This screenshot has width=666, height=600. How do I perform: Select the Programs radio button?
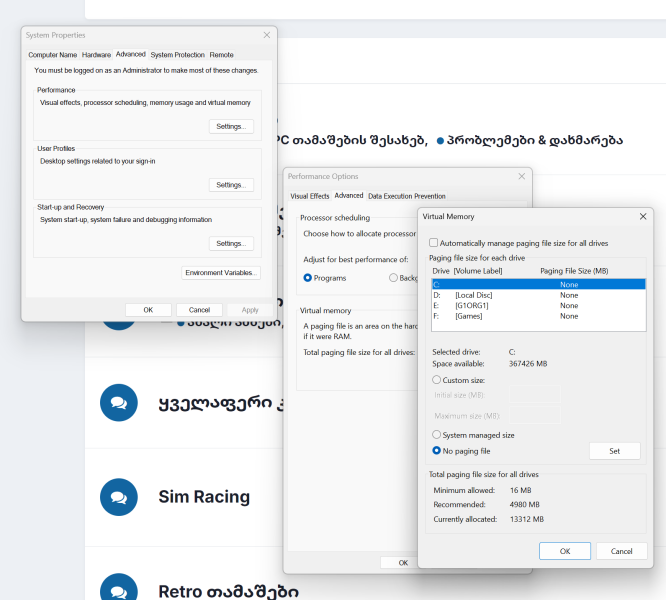click(x=308, y=277)
